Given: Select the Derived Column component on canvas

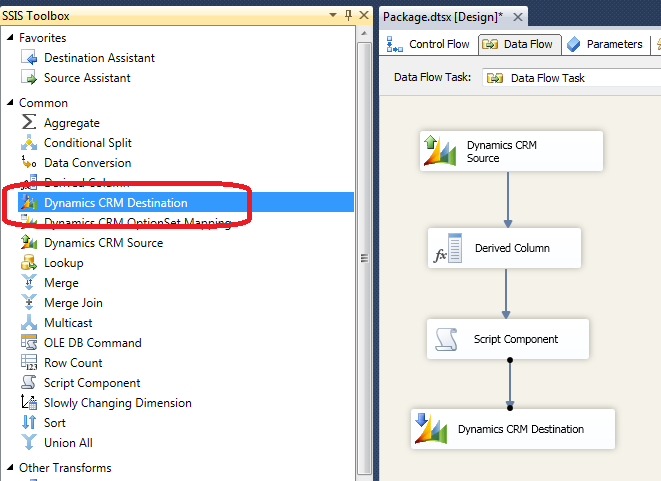Looking at the screenshot, I should [504, 248].
